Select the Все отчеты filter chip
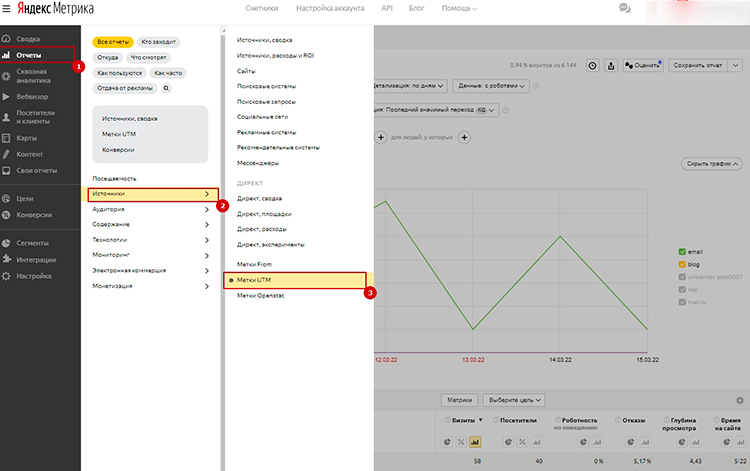The width and height of the screenshot is (750, 471). pyautogui.click(x=112, y=42)
